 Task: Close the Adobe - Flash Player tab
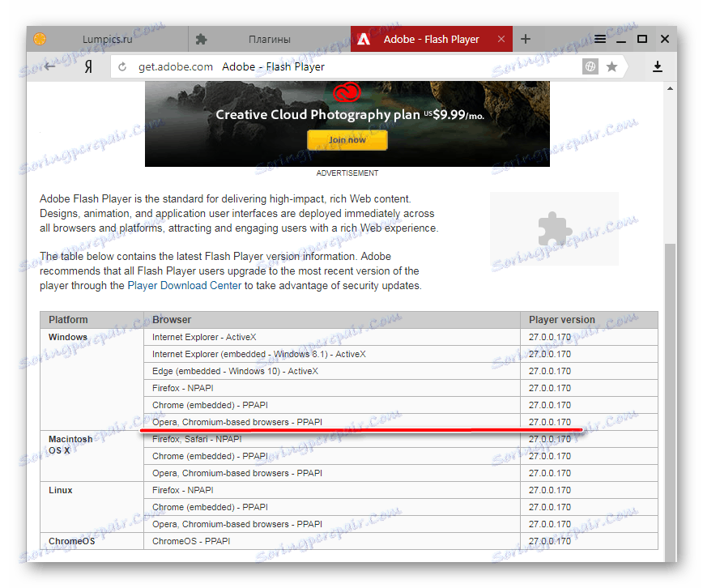pos(501,40)
